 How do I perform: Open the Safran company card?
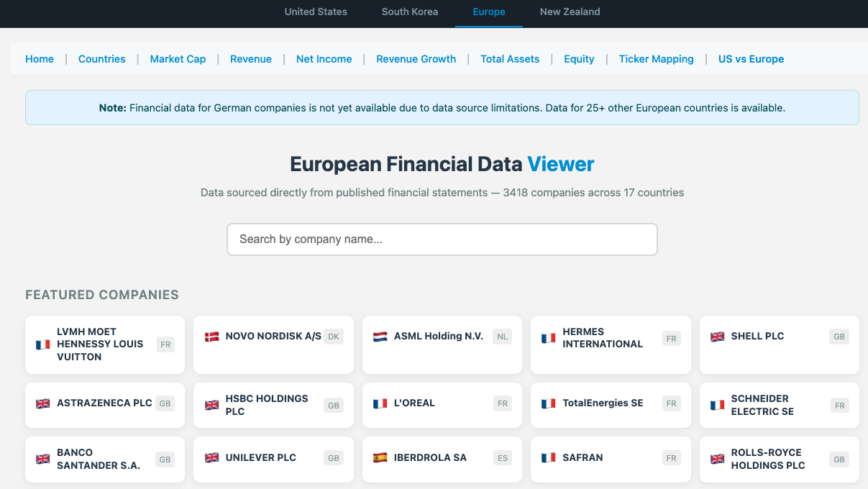(x=611, y=459)
